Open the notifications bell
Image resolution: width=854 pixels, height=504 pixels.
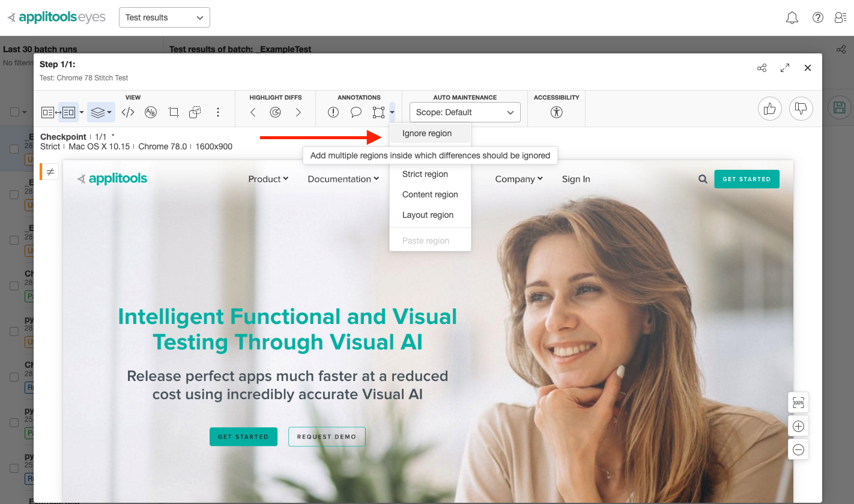point(792,17)
